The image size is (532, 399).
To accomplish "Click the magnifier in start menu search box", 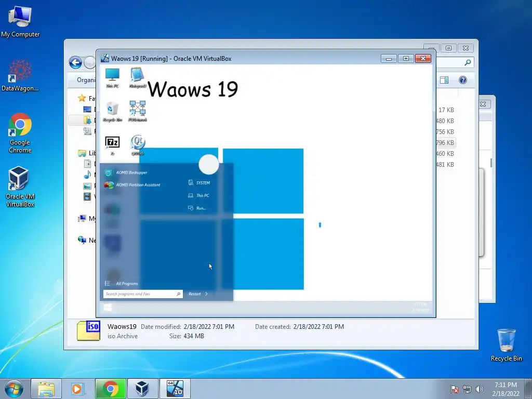I will coord(179,294).
